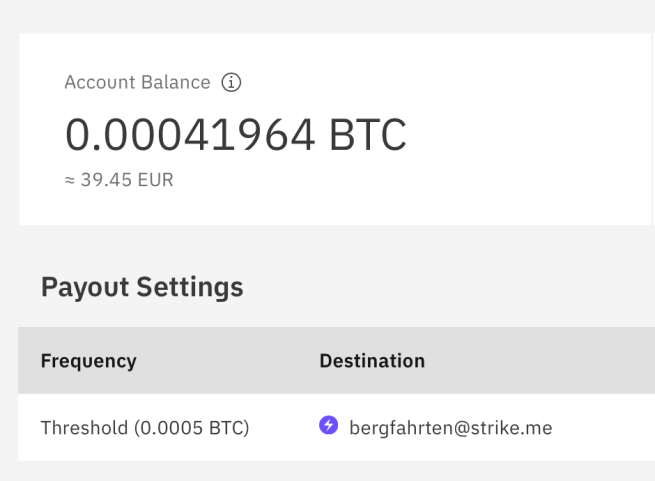Click the Account Balance info icon
This screenshot has height=481, width=655.
click(x=231, y=83)
